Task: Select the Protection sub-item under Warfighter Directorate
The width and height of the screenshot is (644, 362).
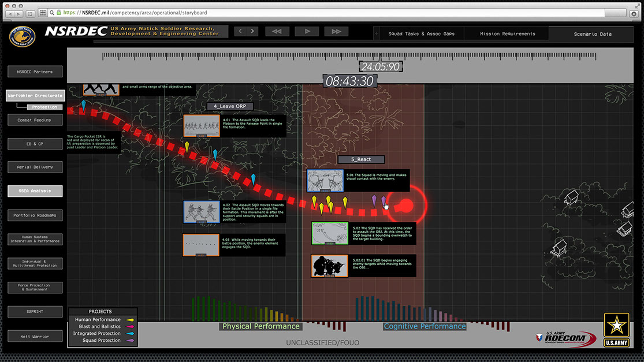Action: tap(45, 107)
